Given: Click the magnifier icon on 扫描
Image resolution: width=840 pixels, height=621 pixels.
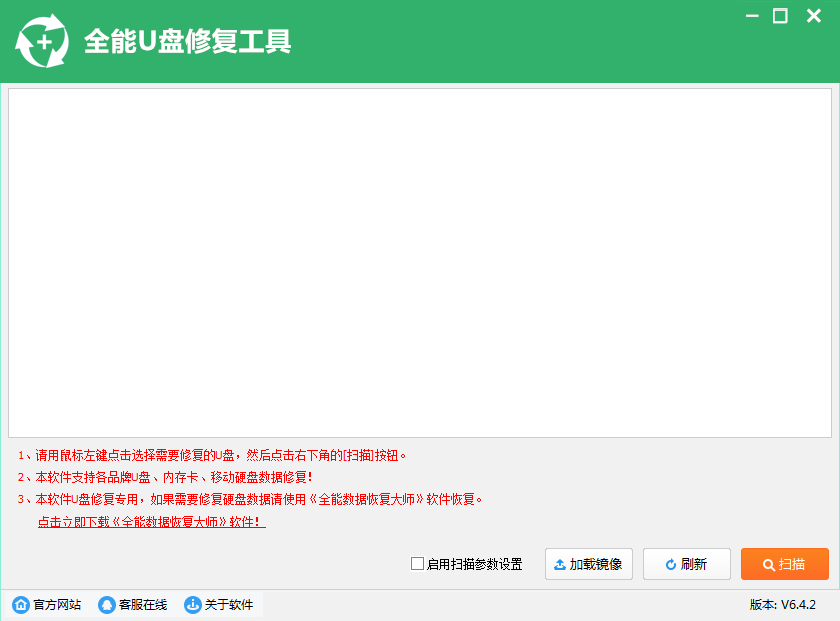Looking at the screenshot, I should pyautogui.click(x=769, y=565).
